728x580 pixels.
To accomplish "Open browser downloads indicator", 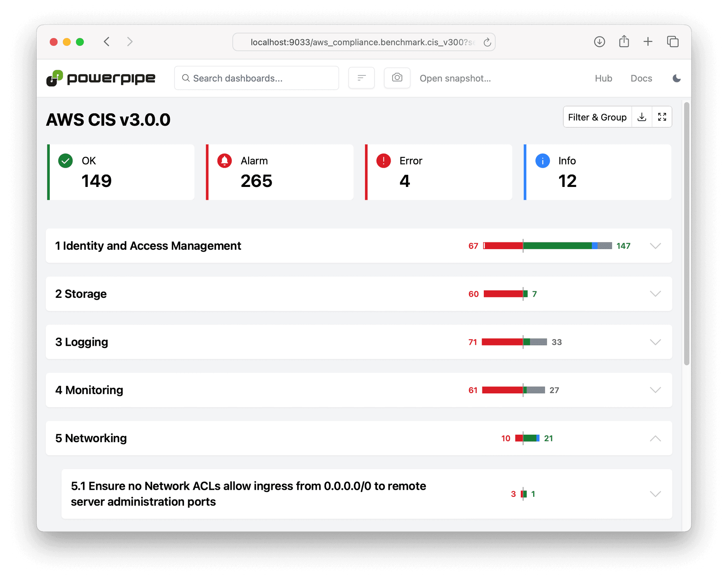I will click(x=599, y=42).
